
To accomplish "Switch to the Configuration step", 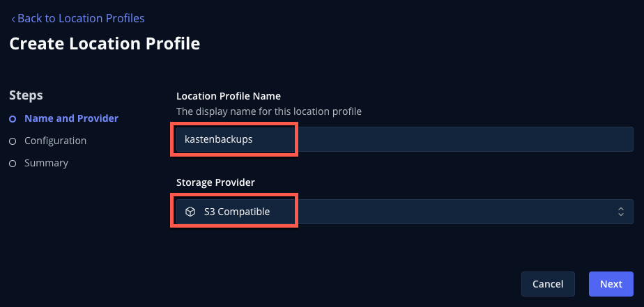I will (56, 141).
